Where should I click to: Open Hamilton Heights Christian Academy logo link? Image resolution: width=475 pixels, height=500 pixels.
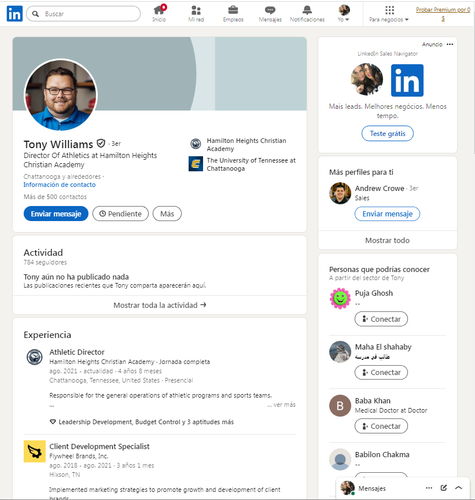pyautogui.click(x=196, y=144)
